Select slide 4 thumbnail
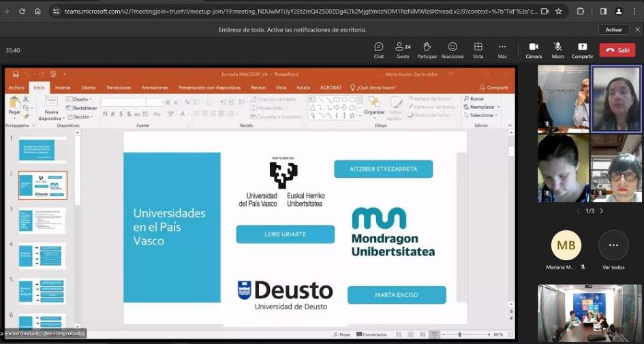The height and width of the screenshot is (344, 644). tap(42, 255)
